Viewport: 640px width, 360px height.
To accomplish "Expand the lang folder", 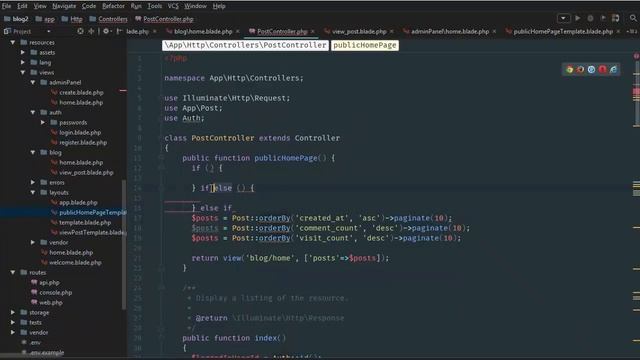I will (x=23, y=62).
